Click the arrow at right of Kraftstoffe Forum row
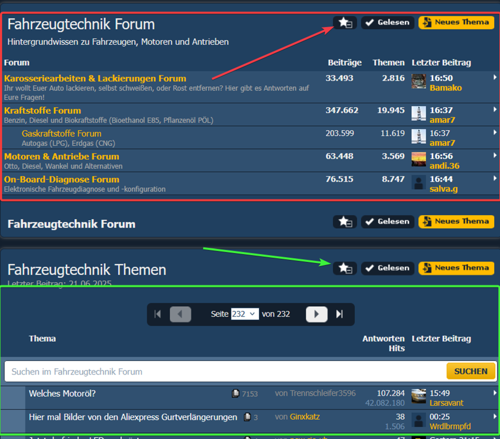The height and width of the screenshot is (439, 500). 495,109
